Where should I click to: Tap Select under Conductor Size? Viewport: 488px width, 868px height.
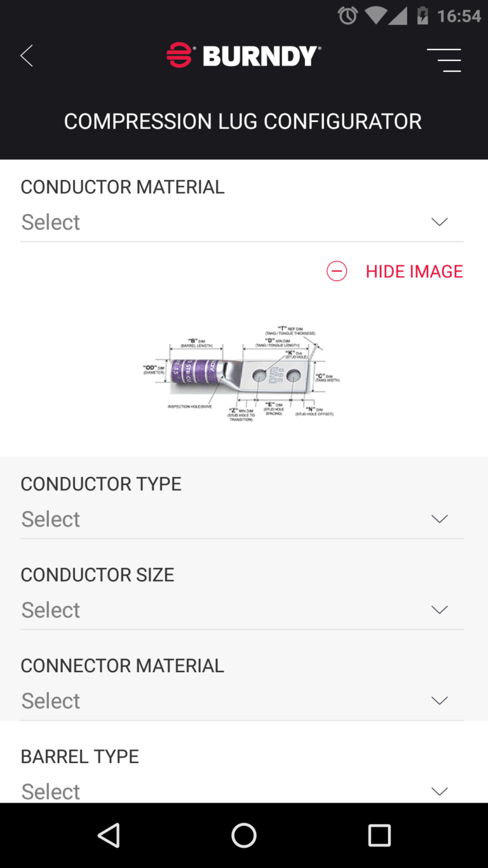51,610
